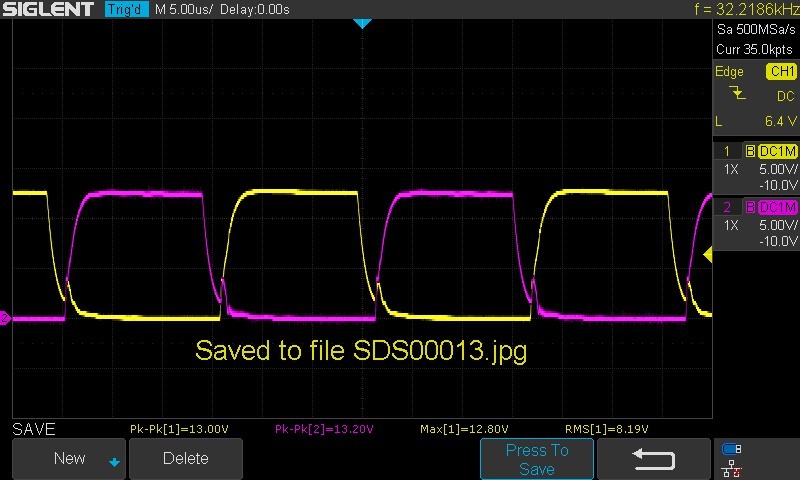Click the SAVE menu title
The height and width of the screenshot is (480, 800).
pyautogui.click(x=34, y=429)
